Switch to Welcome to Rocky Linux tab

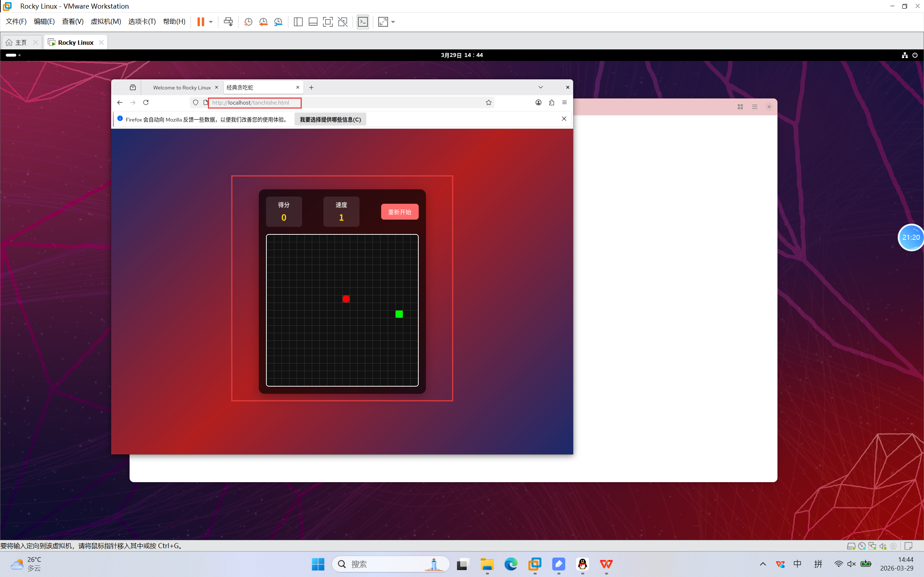pyautogui.click(x=182, y=87)
